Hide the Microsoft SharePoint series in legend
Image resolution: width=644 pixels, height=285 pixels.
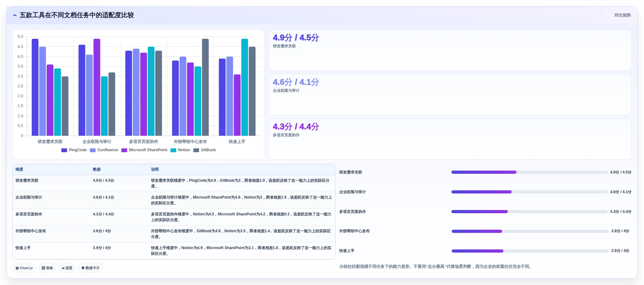coord(144,150)
